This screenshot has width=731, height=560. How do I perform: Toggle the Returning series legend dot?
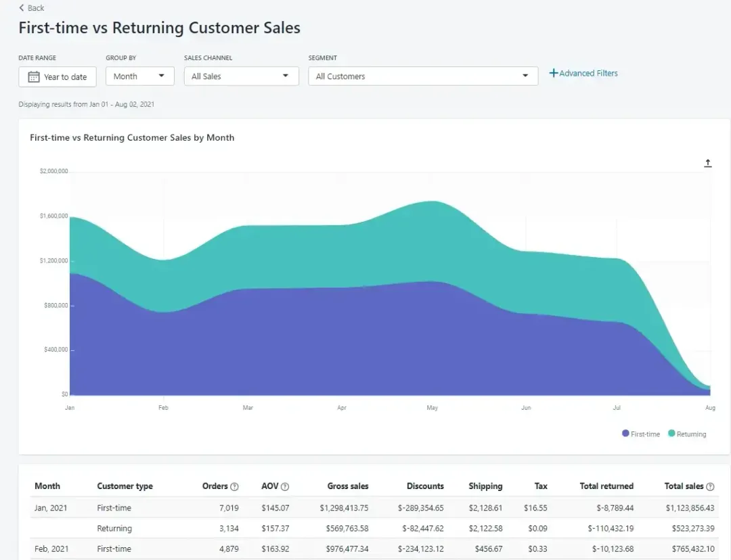(x=671, y=434)
